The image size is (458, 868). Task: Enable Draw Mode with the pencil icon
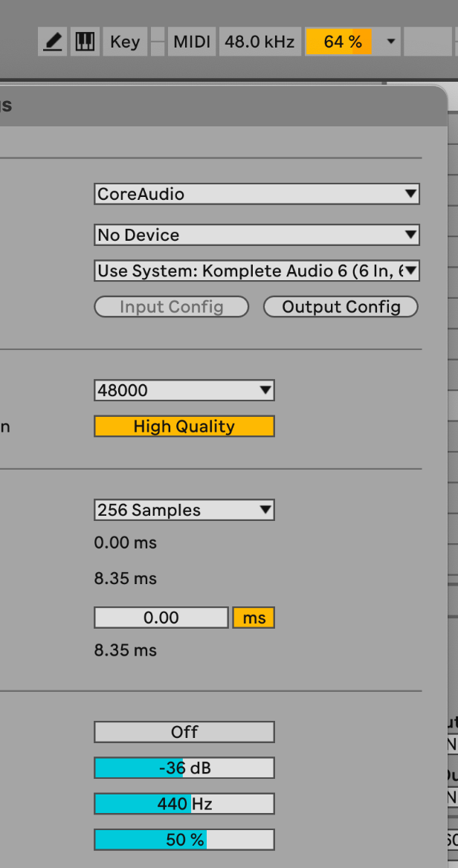(x=52, y=42)
